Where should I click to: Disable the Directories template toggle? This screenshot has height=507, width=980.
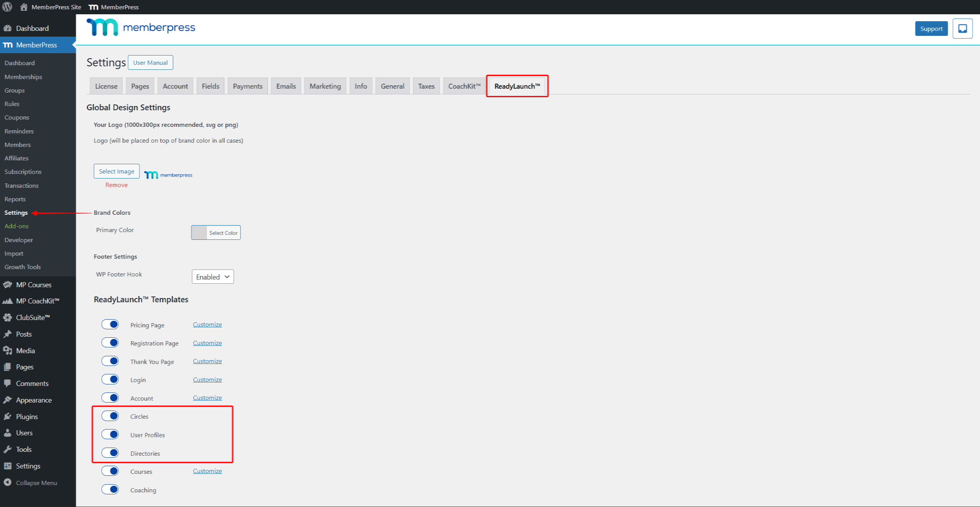pos(110,453)
